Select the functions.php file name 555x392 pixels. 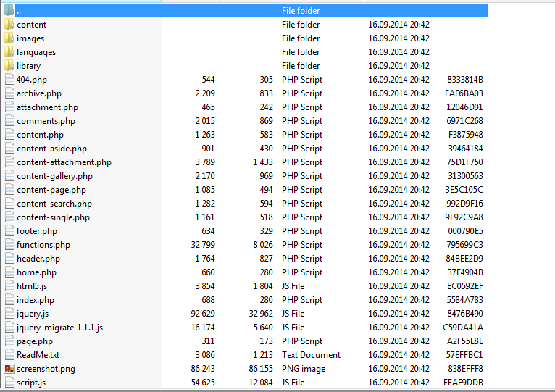point(43,245)
